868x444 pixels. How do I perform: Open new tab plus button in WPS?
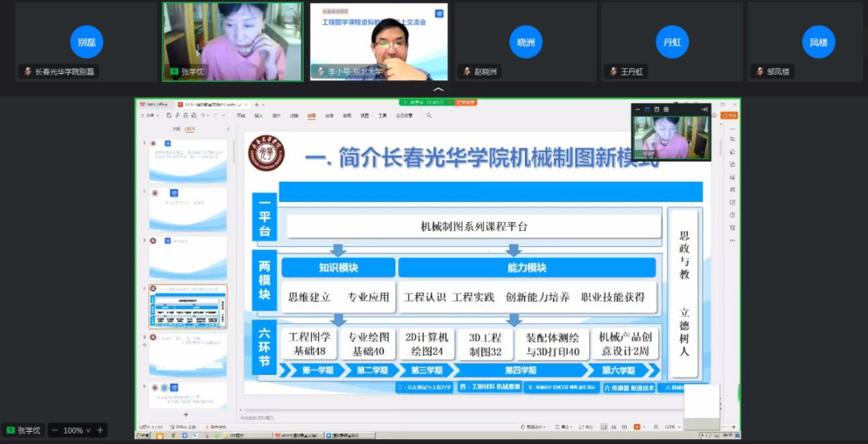click(256, 105)
